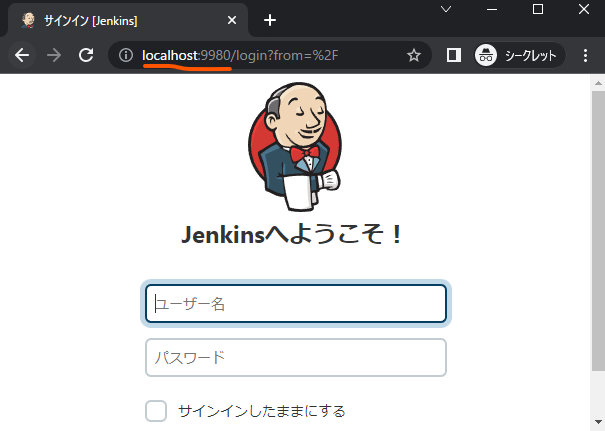
Task: Click the scrollbar up arrow
Action: [598, 83]
